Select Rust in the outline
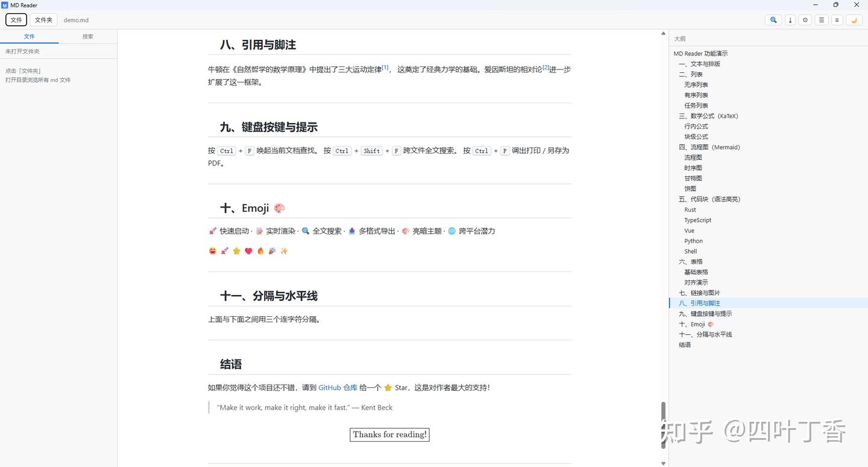Screen dimensions: 868x467 click(x=690, y=210)
